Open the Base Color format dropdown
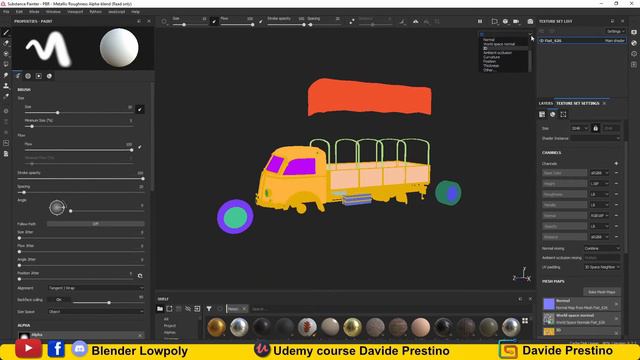The height and width of the screenshot is (360, 640). click(599, 173)
